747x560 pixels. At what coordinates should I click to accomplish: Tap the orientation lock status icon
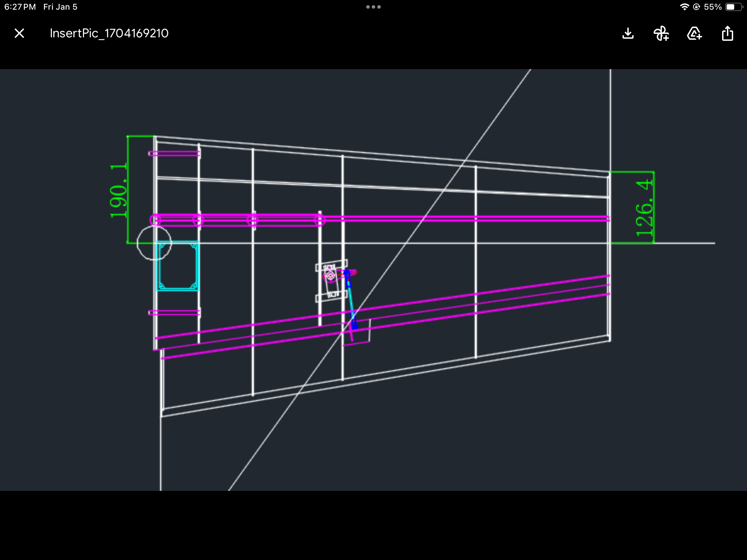(x=697, y=7)
